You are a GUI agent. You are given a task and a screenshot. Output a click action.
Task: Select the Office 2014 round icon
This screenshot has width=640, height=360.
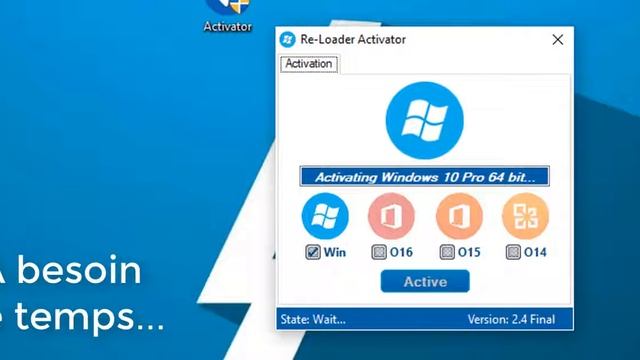(525, 216)
